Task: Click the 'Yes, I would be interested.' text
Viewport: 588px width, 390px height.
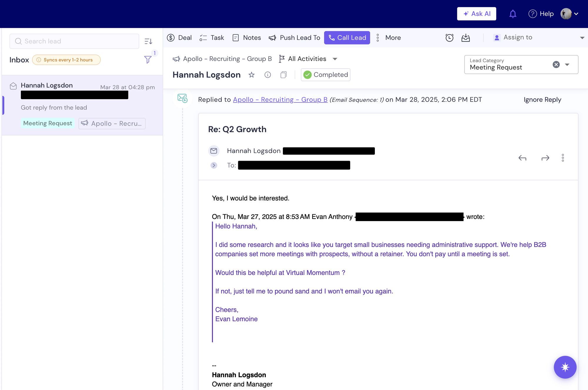Action: [250, 198]
